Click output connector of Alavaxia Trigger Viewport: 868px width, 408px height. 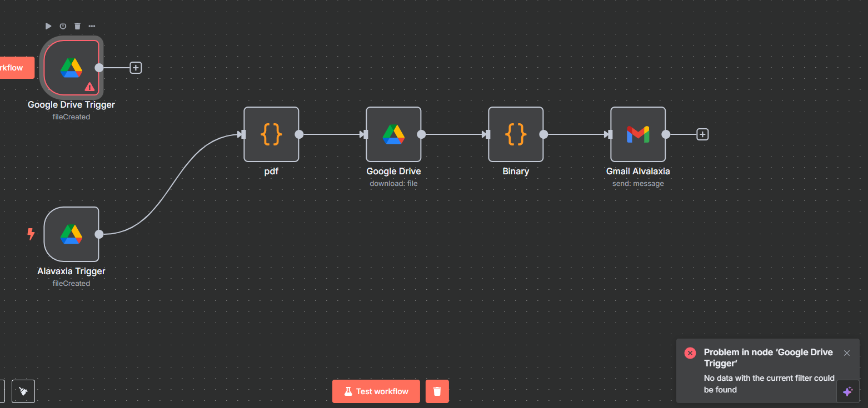tap(99, 234)
